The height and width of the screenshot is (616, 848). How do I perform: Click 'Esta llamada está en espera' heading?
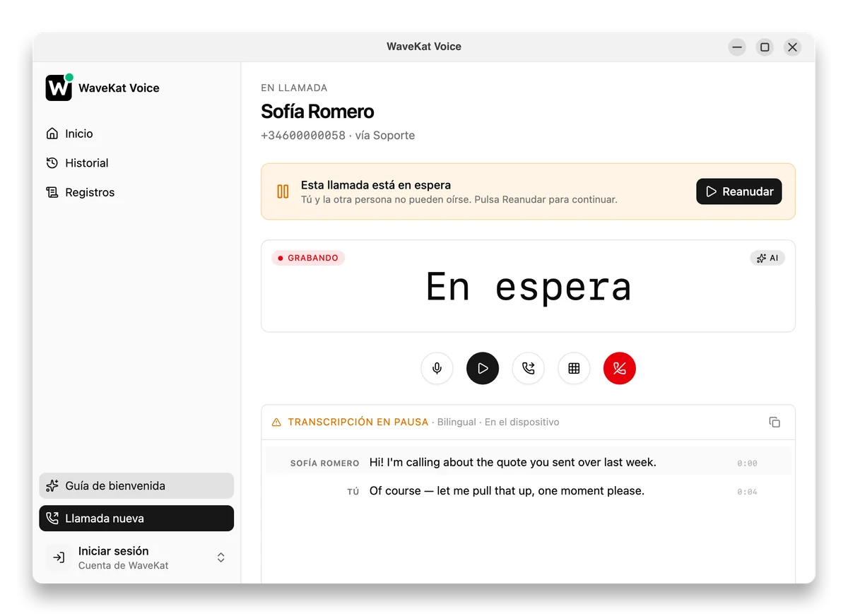376,185
